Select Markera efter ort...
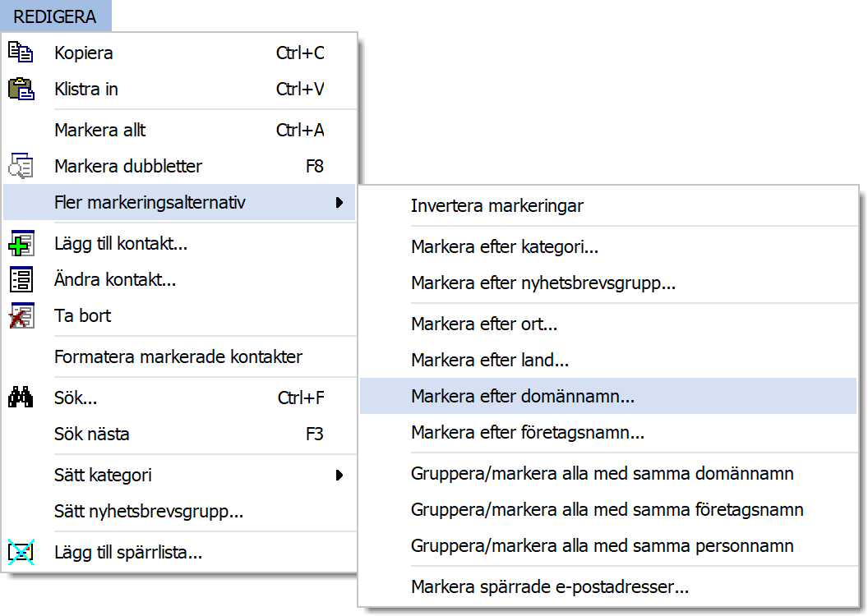The image size is (868, 616). click(x=607, y=324)
